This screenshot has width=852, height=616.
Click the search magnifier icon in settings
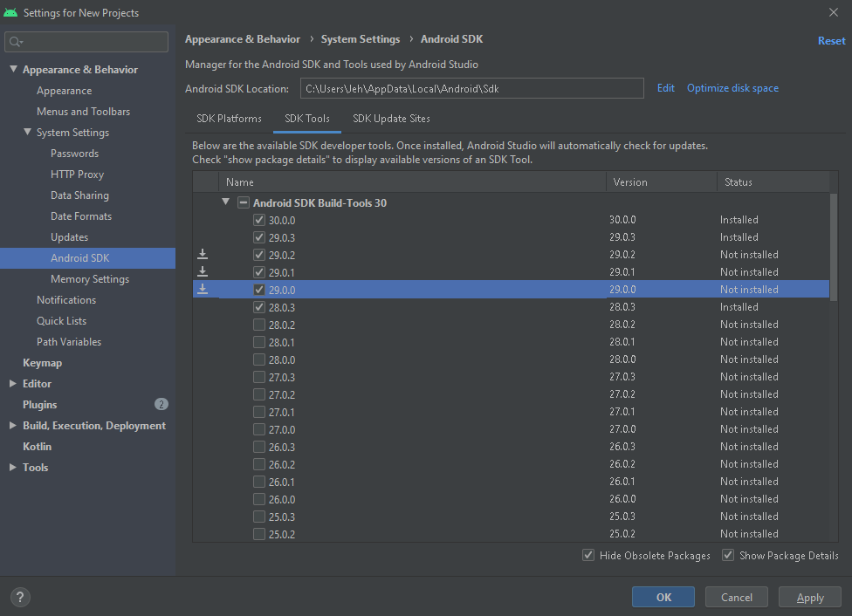(x=16, y=42)
